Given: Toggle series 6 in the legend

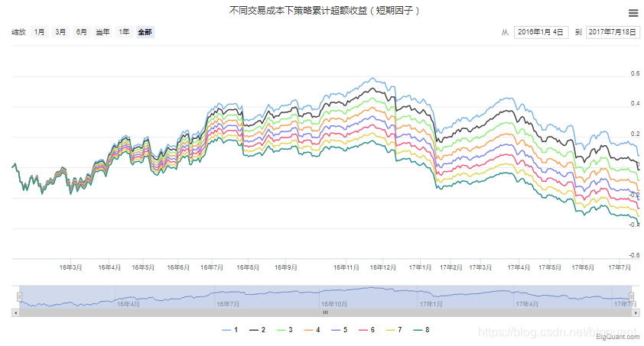Looking at the screenshot, I should tap(367, 330).
